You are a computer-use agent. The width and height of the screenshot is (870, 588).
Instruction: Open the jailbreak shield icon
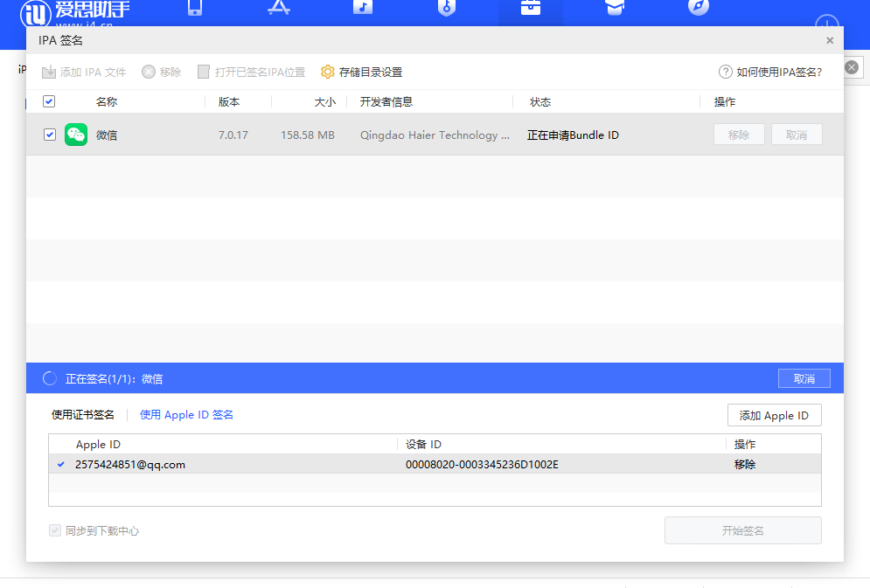447,8
